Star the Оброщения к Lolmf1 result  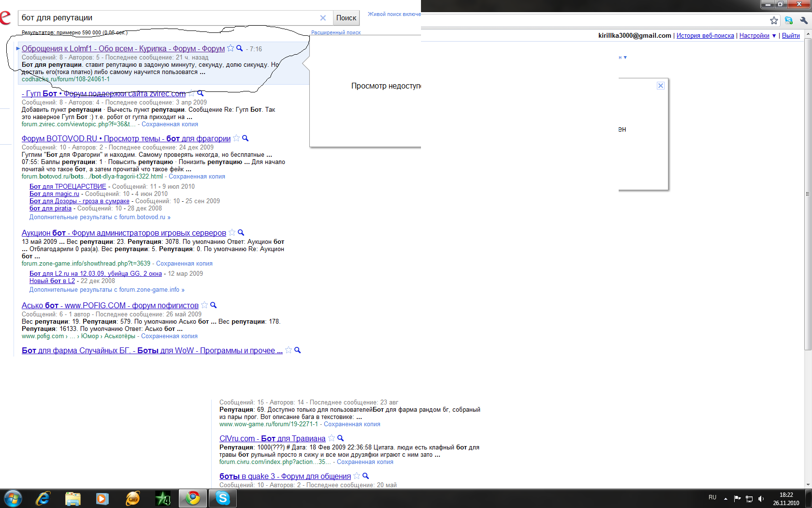tap(231, 48)
